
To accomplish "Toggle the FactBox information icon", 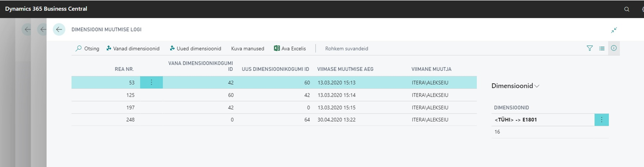I will (614, 48).
